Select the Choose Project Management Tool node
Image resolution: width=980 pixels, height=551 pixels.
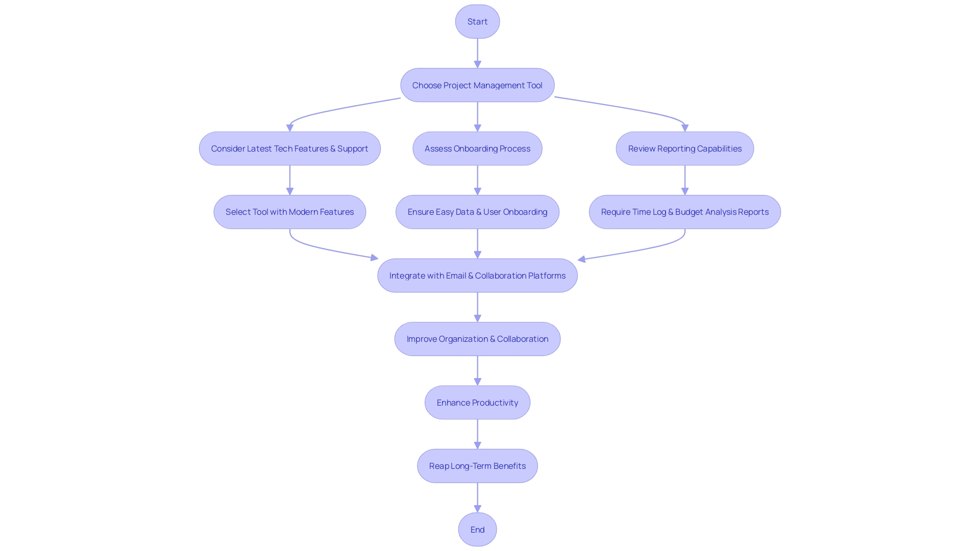[x=477, y=85]
